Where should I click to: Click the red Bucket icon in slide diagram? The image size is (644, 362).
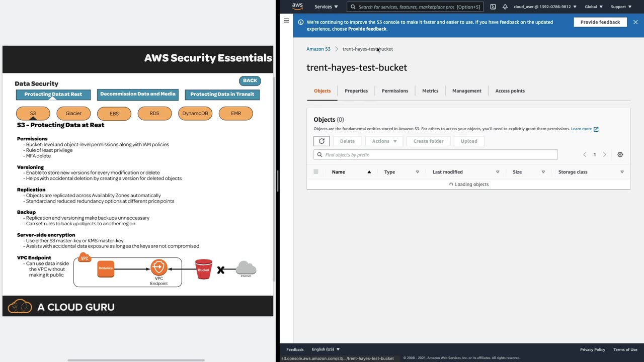(203, 269)
